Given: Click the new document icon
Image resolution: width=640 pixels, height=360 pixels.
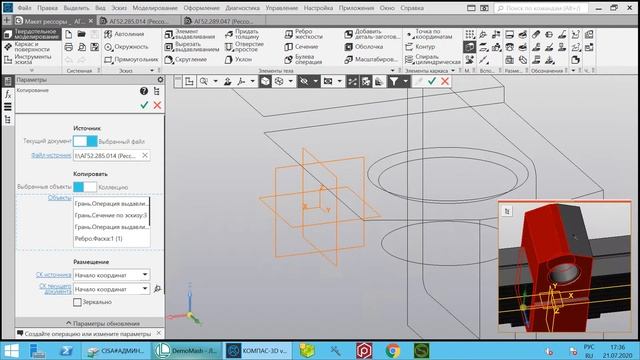Looking at the screenshot, I should pos(69,34).
